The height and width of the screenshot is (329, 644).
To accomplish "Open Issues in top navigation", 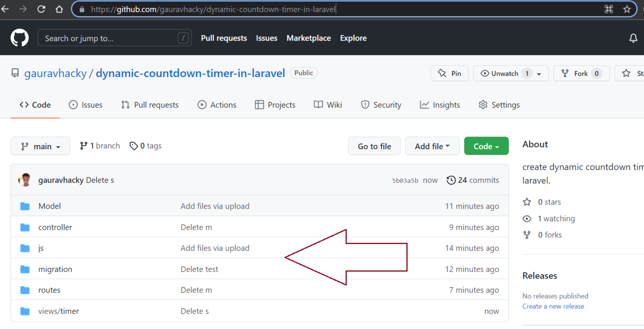I will point(267,38).
